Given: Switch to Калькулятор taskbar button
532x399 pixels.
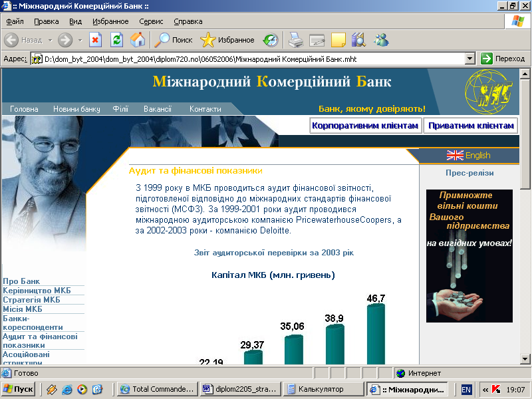Looking at the screenshot, I should click(323, 389).
